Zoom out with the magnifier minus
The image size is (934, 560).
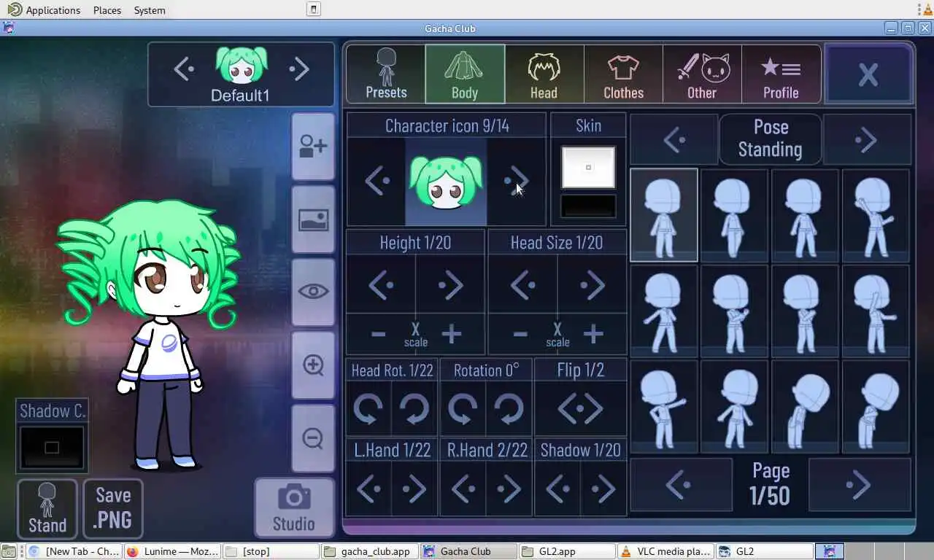pyautogui.click(x=313, y=438)
